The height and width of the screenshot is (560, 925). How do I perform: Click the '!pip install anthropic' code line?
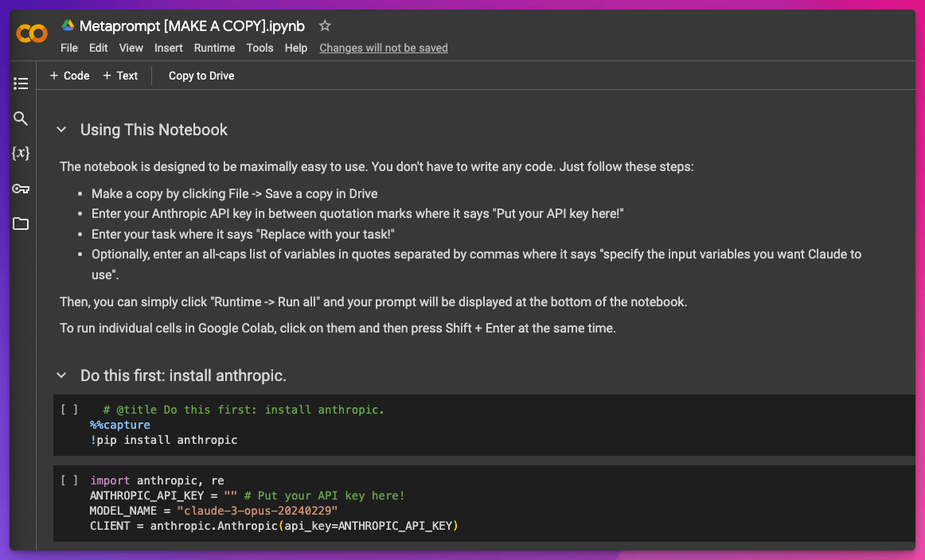[x=163, y=440]
